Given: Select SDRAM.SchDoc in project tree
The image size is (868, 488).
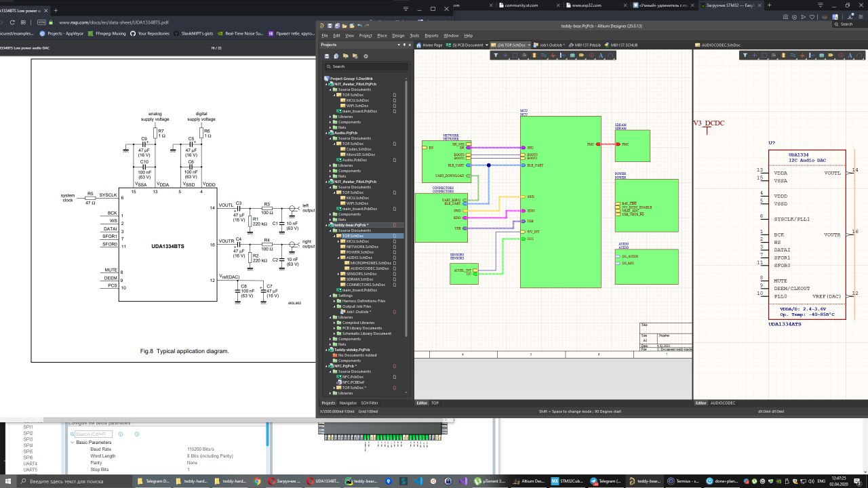Looking at the screenshot, I should click(x=358, y=279).
